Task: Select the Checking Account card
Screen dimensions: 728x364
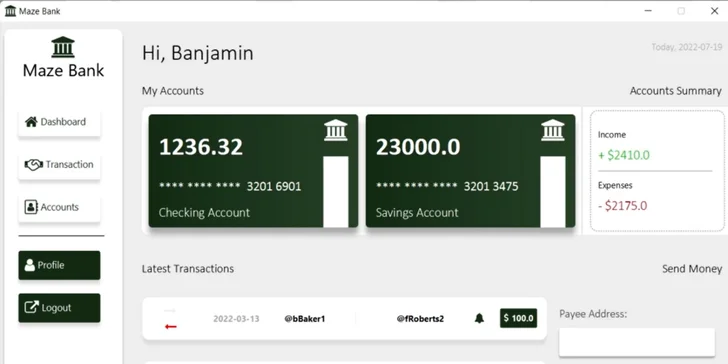Action: (x=253, y=171)
